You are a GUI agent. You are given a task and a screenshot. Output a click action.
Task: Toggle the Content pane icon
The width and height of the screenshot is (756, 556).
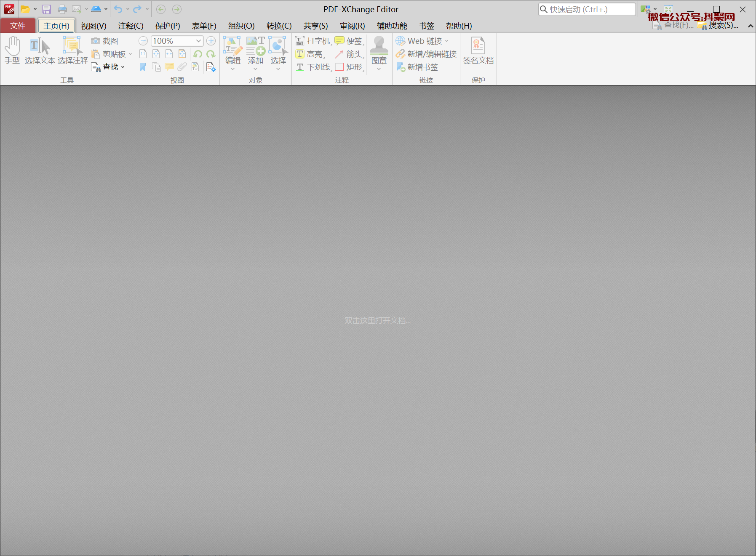195,67
